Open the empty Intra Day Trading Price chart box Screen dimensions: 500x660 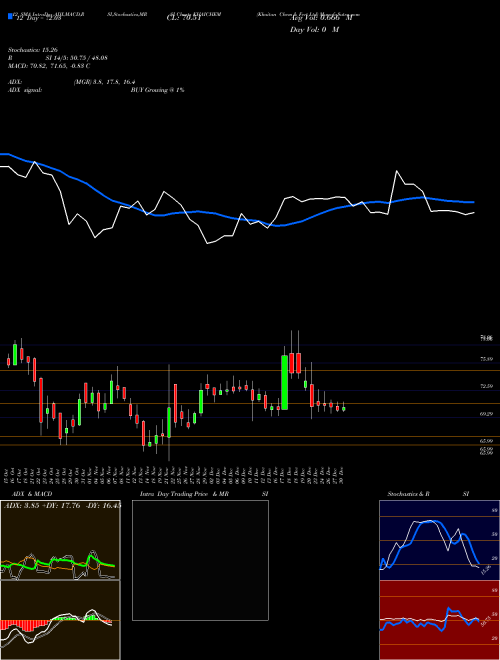[200, 560]
